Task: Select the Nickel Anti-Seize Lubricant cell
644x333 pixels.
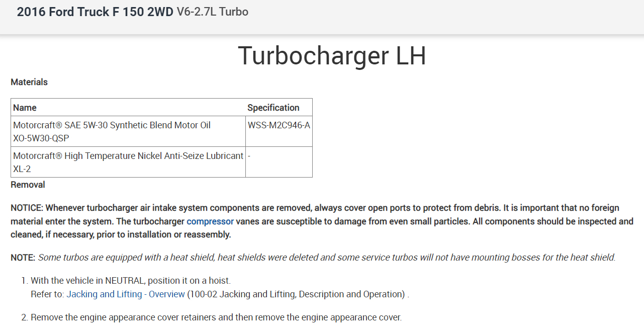Action: pos(128,162)
